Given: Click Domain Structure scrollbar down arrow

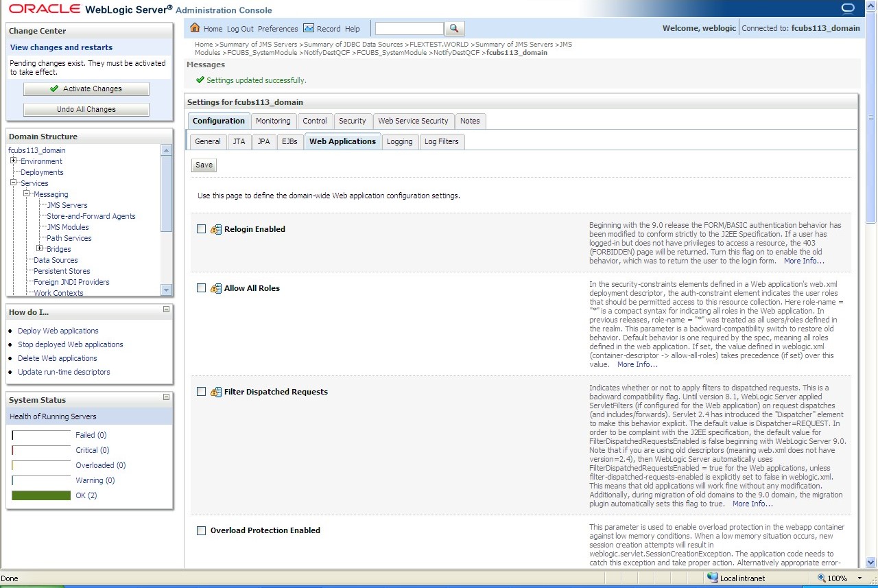Looking at the screenshot, I should pos(166,290).
